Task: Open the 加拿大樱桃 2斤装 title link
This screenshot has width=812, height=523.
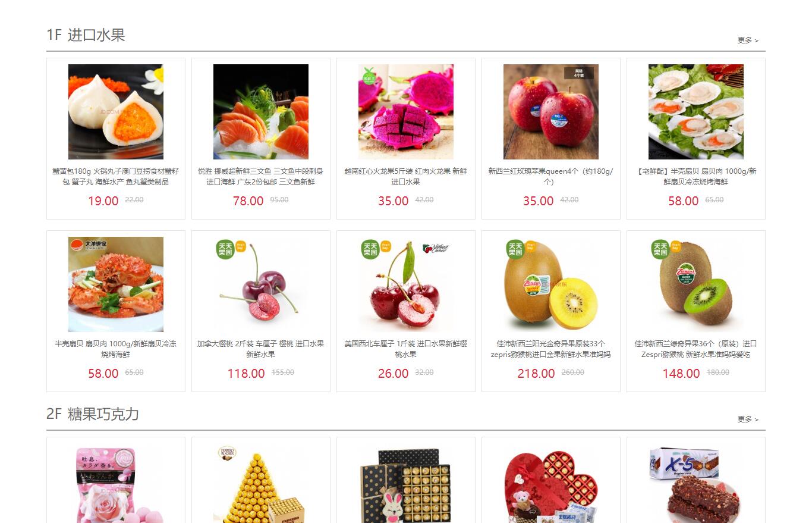Action: (x=261, y=349)
